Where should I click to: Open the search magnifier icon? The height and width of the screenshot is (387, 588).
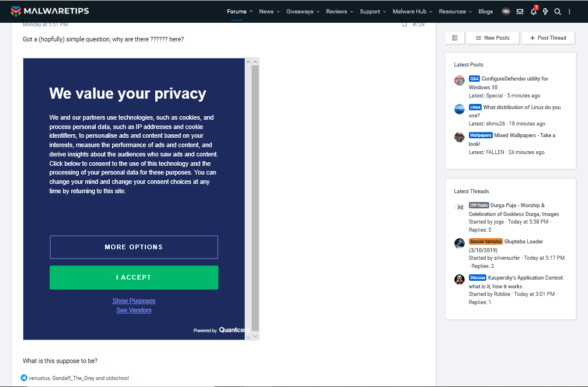[x=558, y=12]
